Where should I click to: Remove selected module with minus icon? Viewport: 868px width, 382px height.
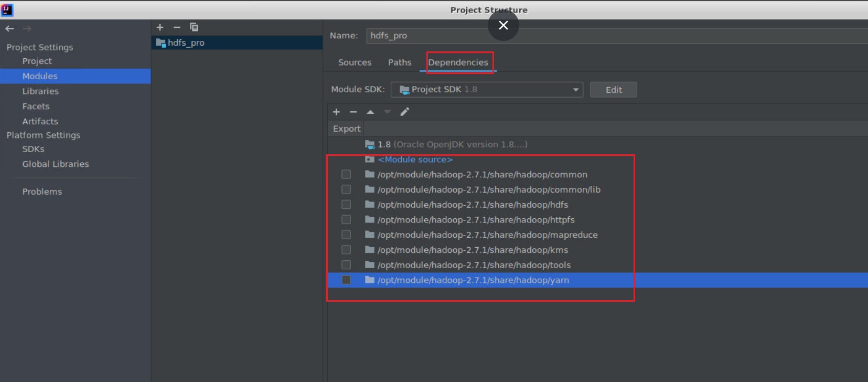coord(177,27)
